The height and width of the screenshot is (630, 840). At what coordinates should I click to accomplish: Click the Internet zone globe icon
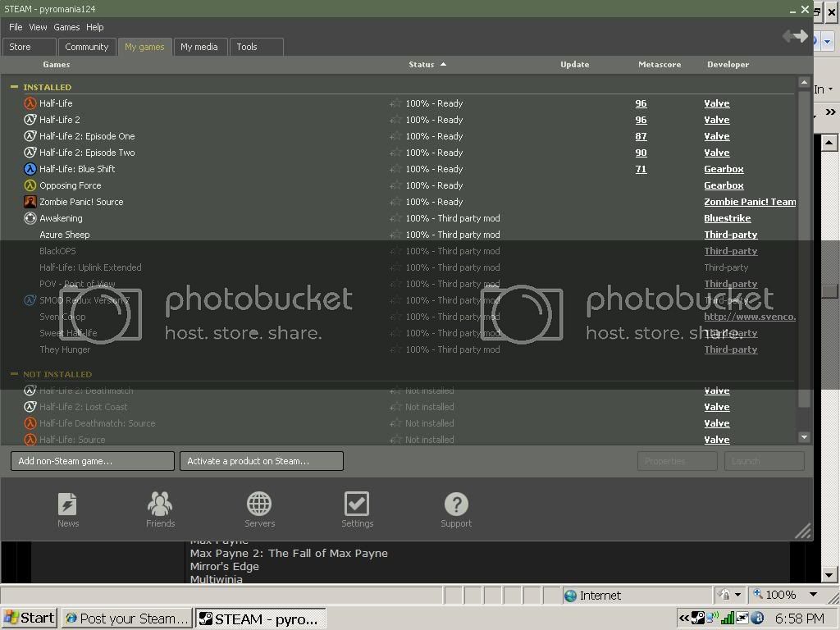[x=571, y=596]
